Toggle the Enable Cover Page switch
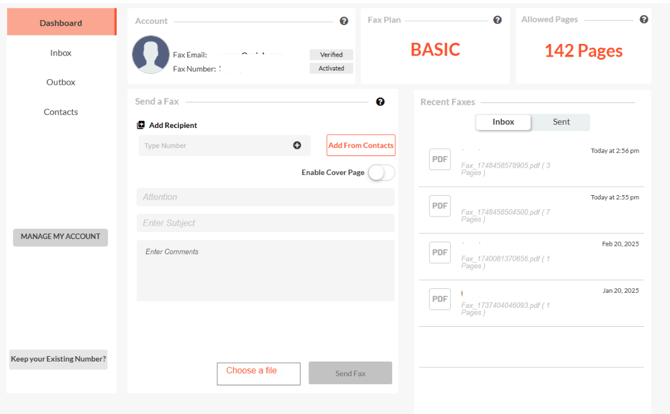 tap(382, 173)
